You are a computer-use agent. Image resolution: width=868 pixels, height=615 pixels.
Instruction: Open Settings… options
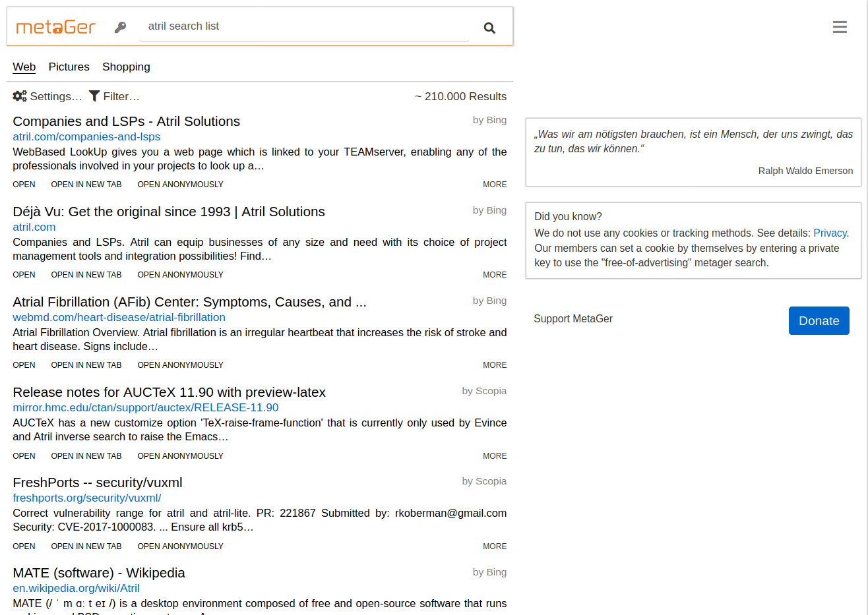point(47,96)
